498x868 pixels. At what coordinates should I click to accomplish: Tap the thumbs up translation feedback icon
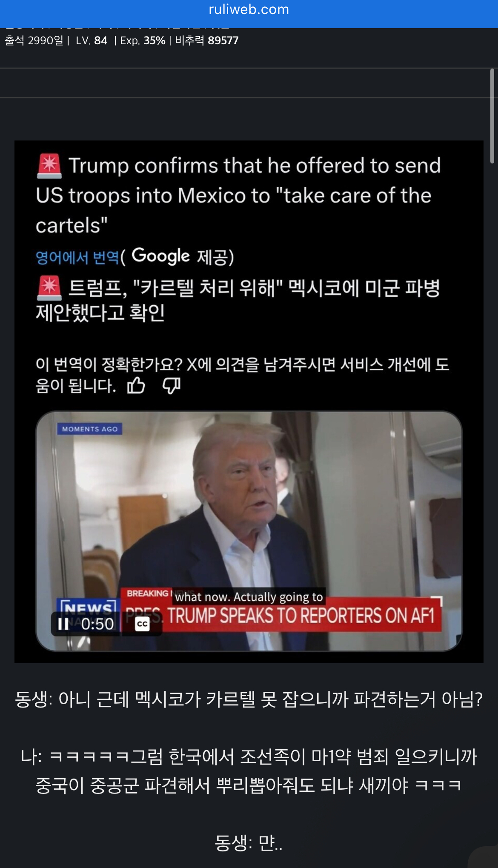tap(136, 385)
